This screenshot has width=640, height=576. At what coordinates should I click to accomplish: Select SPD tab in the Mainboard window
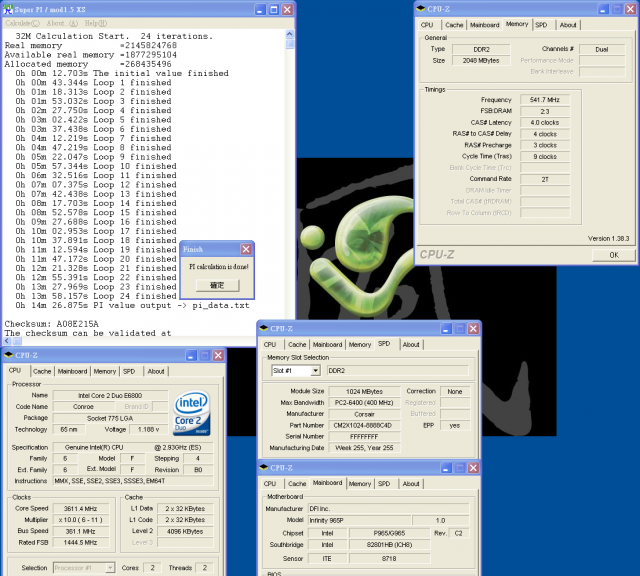coord(384,484)
